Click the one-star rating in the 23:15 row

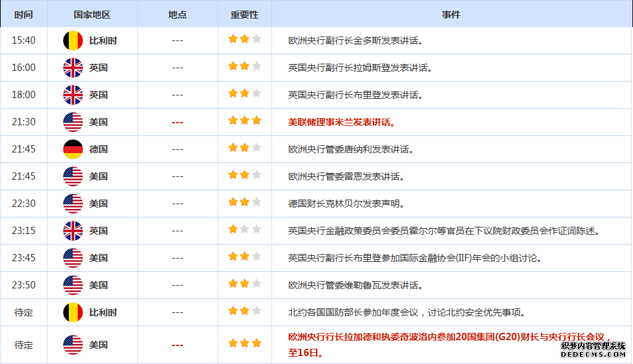click(x=244, y=230)
